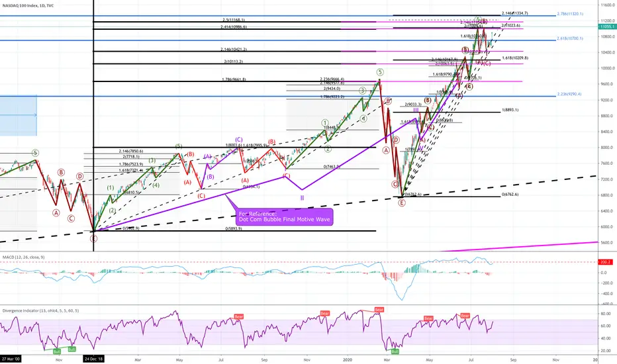617x364 pixels.
Task: Select the blue shaded rectangle with arrow
Action: point(18,115)
